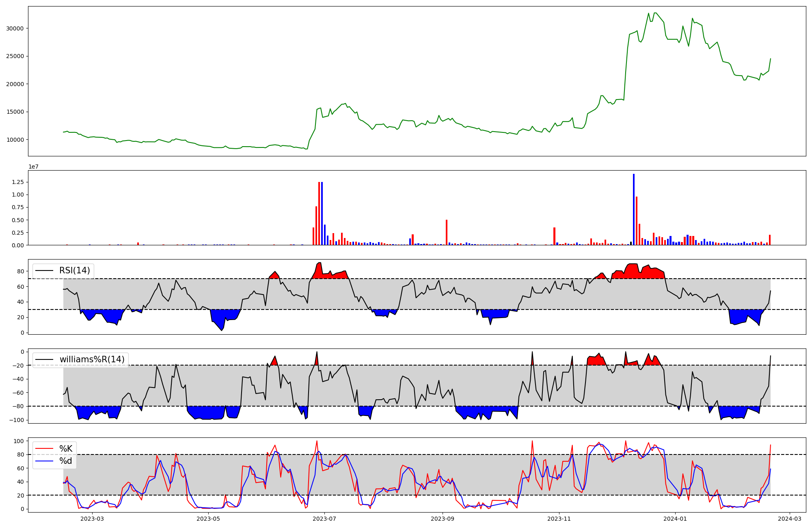Click the red %K legend line swatch
The image size is (812, 528).
[44, 449]
